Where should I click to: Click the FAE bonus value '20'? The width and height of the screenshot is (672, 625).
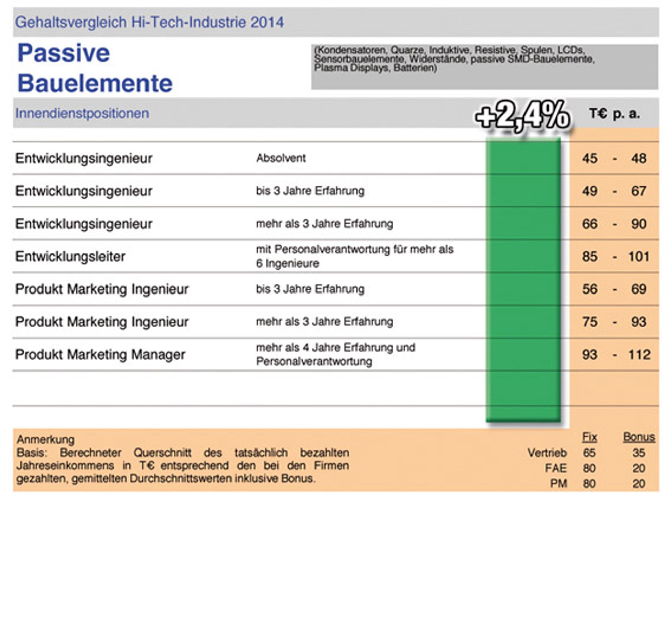pyautogui.click(x=639, y=468)
